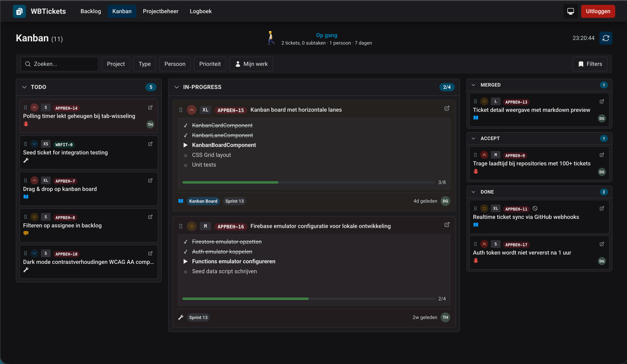Open the Logboek page
Viewport: 627px width, 364px height.
click(200, 11)
